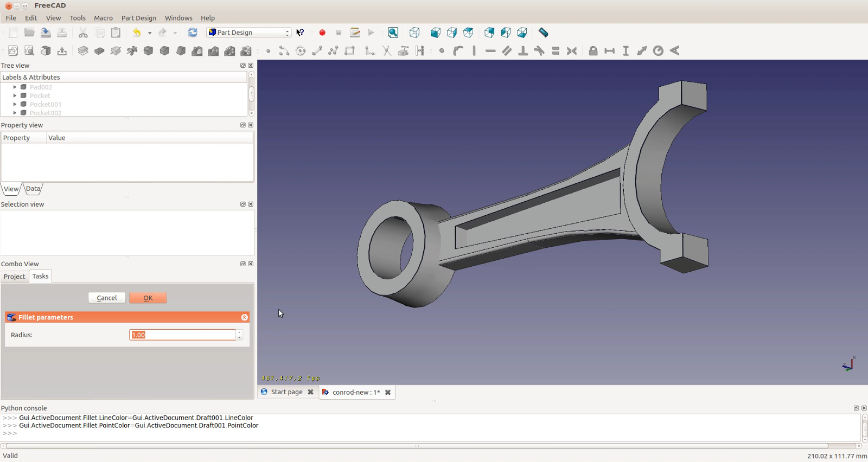Click the Parallel constraint icon
868x462 pixels.
507,50
